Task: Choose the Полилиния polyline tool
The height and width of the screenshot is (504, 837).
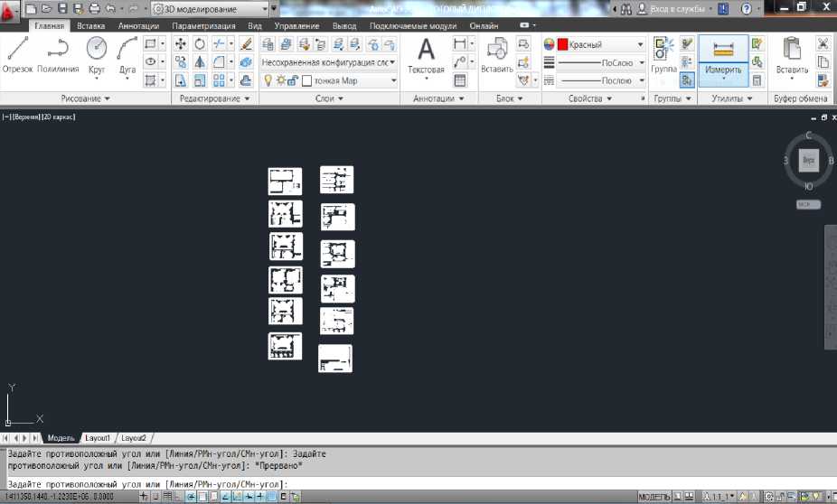Action: click(x=59, y=56)
